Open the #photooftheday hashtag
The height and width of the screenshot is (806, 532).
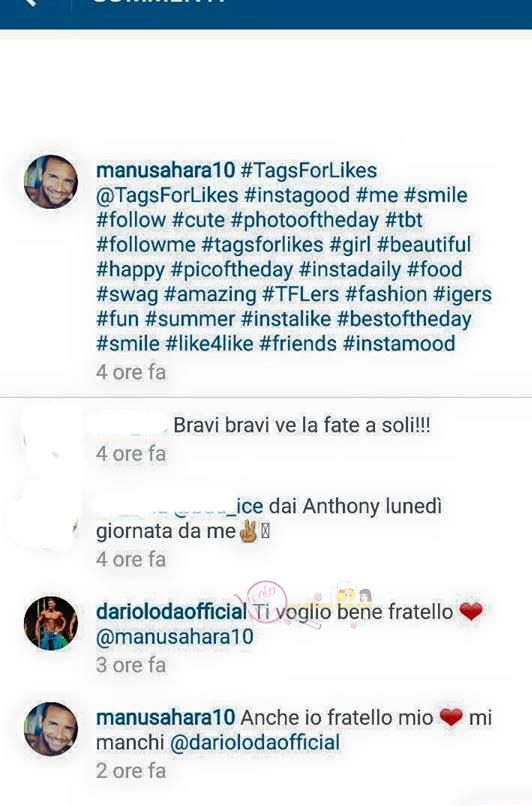305,221
